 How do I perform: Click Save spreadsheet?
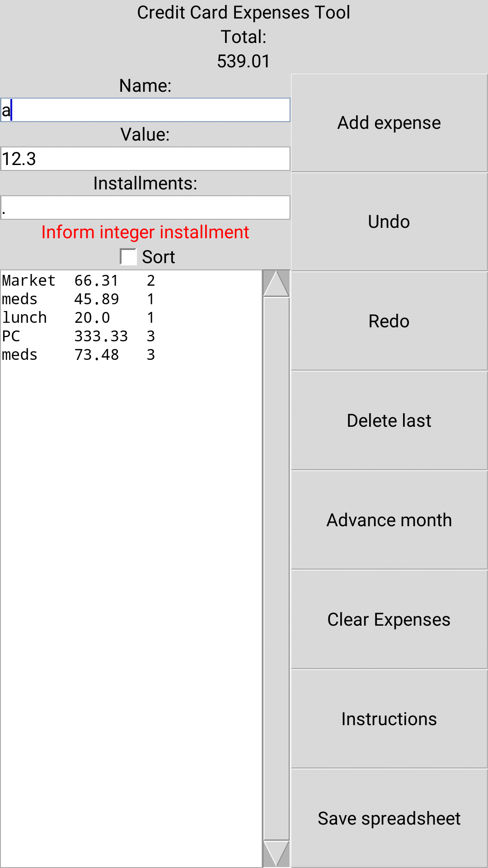pos(389,818)
